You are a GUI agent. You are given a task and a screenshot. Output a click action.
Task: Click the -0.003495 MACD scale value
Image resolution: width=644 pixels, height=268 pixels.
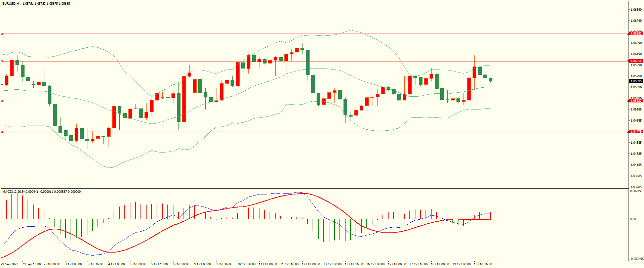636,259
